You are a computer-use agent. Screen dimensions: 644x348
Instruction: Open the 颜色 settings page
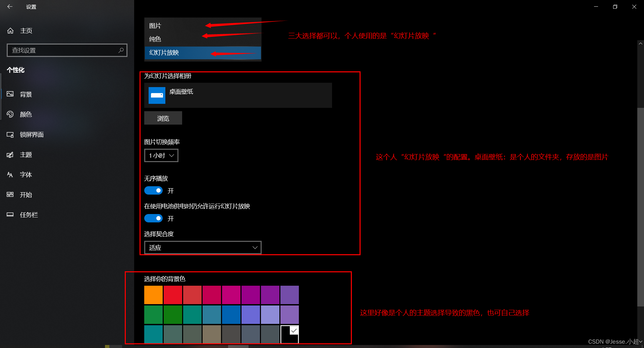67,114
